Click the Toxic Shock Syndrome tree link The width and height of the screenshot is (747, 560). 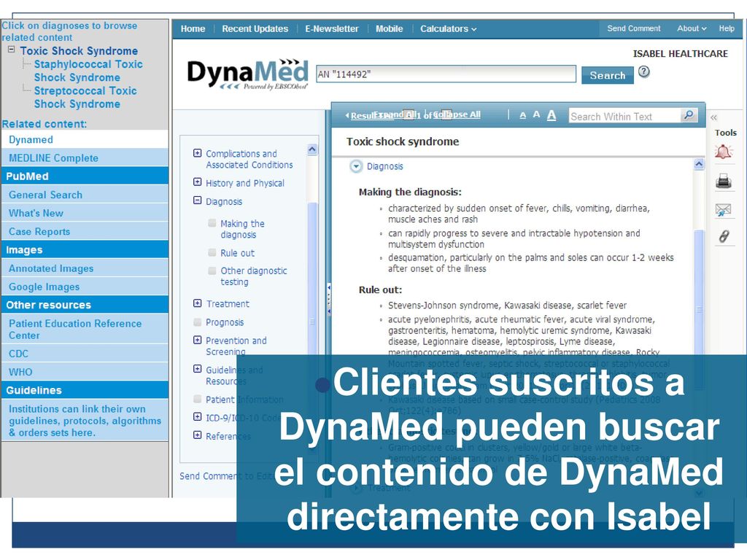[x=79, y=50]
